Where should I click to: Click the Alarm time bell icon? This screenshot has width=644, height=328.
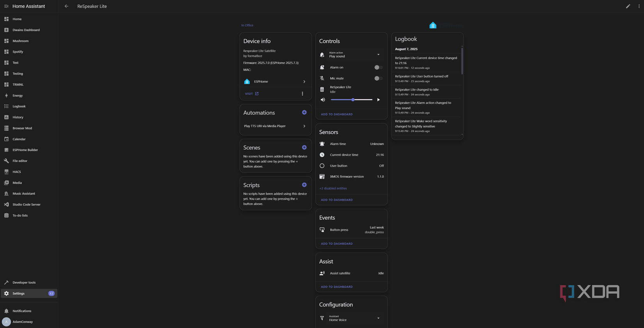[322, 144]
